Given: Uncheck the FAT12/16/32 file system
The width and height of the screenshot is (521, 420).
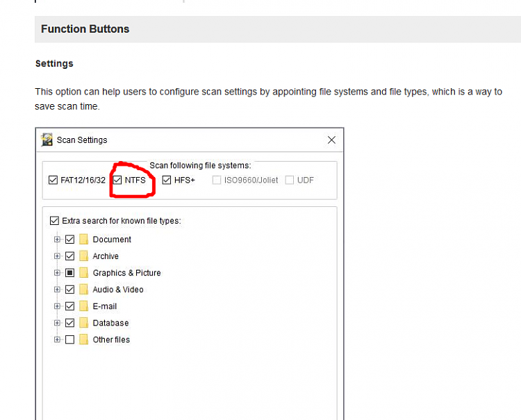Looking at the screenshot, I should coord(53,180).
